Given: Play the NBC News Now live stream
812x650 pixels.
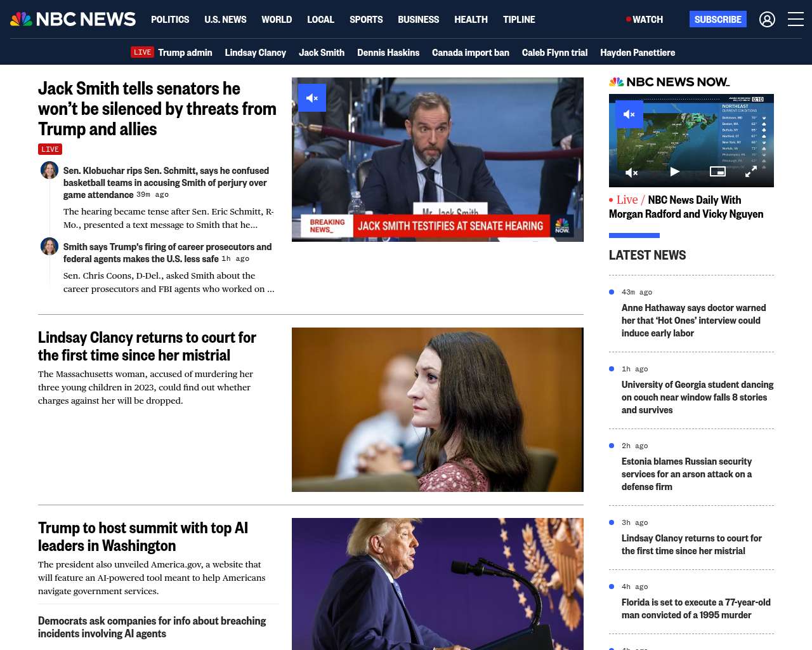Looking at the screenshot, I should (x=675, y=171).
